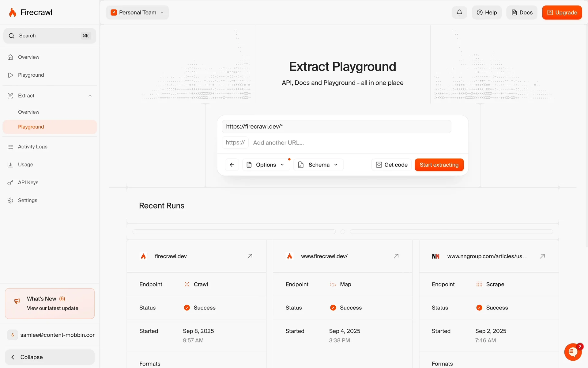The height and width of the screenshot is (368, 588).
Task: Collapse the Extract sidebar section
Action: [90, 96]
